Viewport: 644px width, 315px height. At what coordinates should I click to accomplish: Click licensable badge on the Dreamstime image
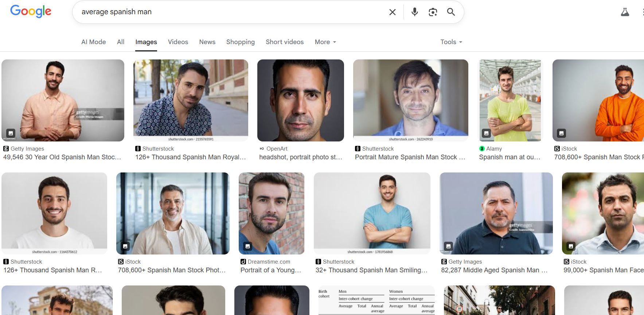point(248,246)
